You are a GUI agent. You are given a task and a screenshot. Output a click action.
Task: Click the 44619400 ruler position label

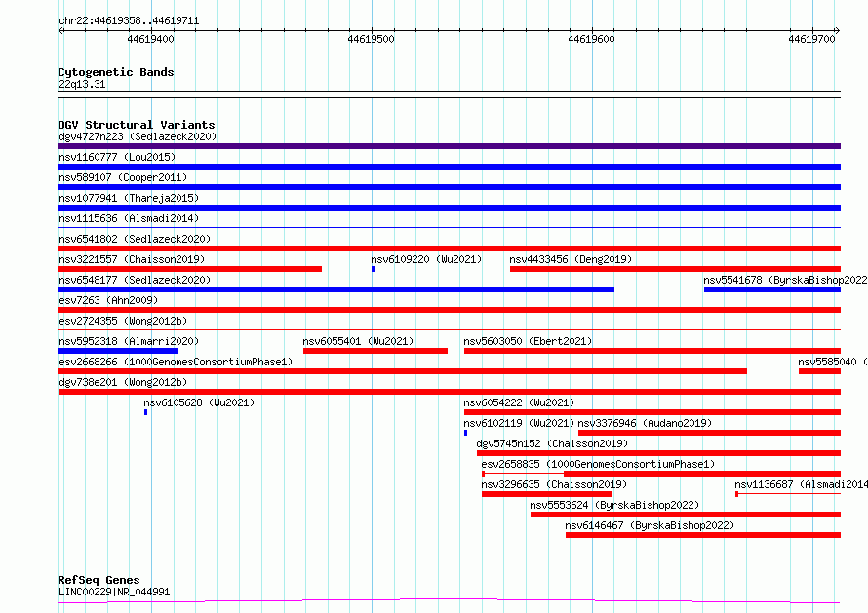[150, 39]
